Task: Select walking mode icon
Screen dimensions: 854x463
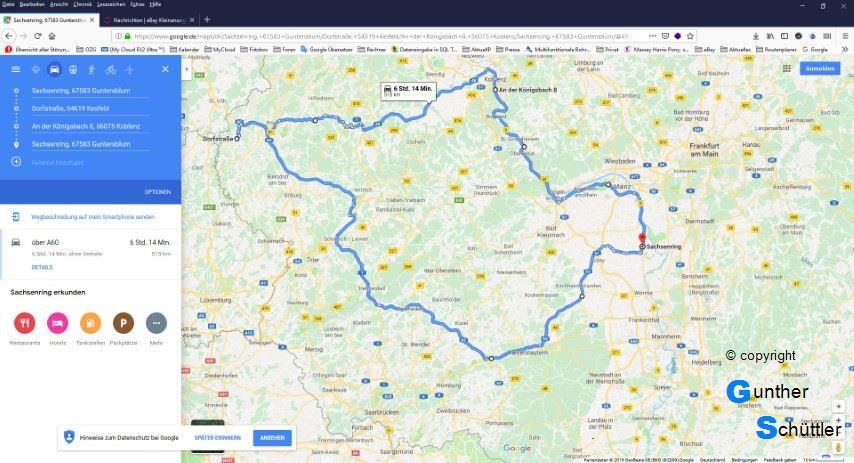Action: coord(92,70)
